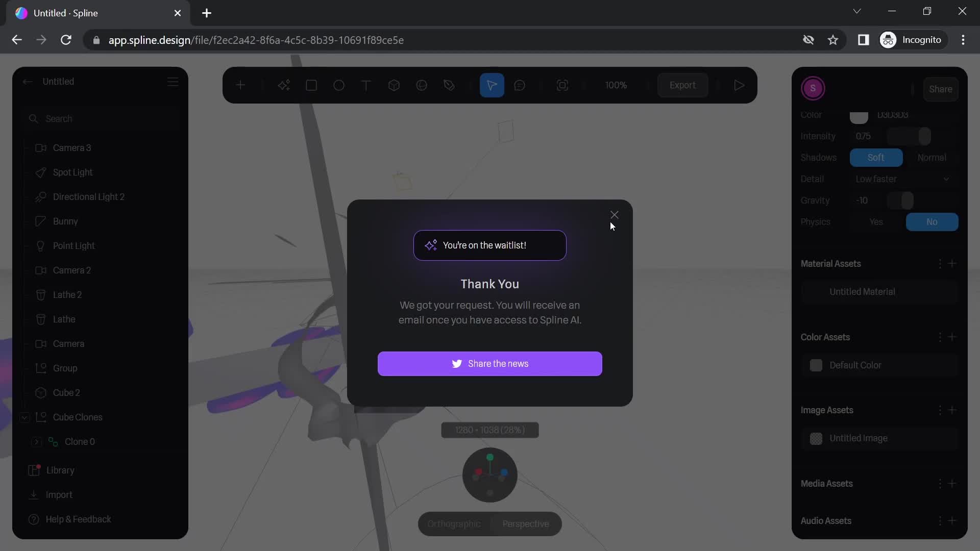Image resolution: width=980 pixels, height=551 pixels.
Task: Click Share the news Twitter button
Action: click(x=489, y=363)
